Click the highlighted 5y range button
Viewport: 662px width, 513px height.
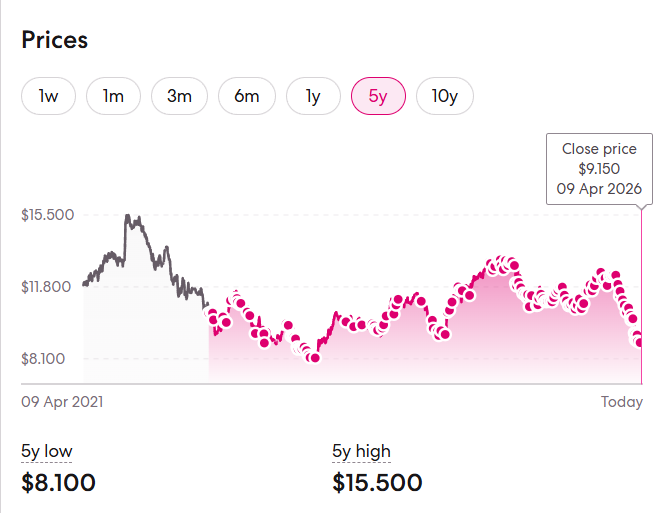pos(378,96)
